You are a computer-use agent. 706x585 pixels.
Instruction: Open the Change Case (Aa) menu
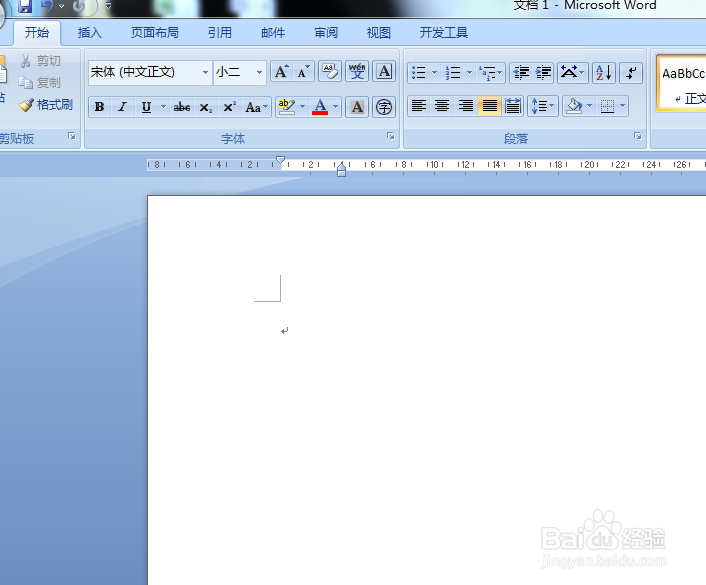[256, 107]
